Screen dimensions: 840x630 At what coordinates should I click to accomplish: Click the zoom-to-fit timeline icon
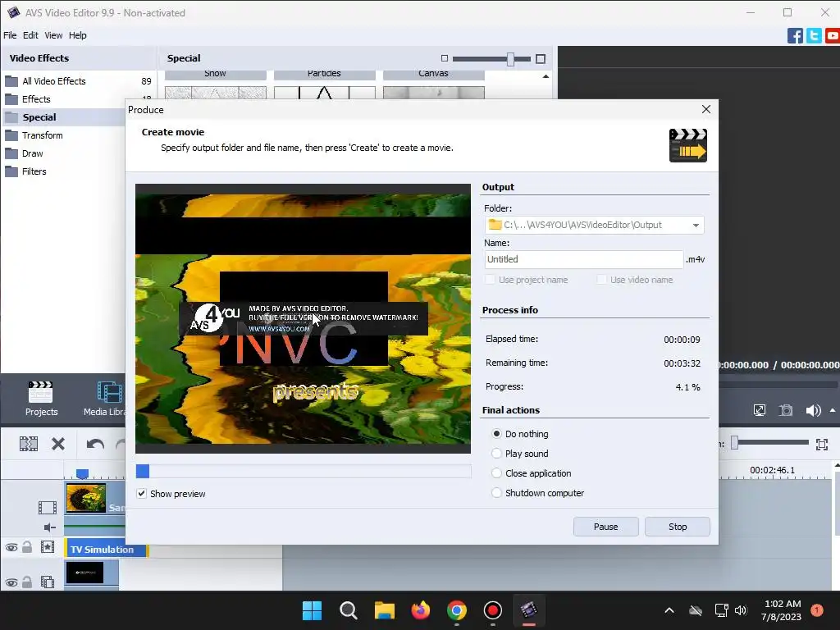click(x=822, y=444)
